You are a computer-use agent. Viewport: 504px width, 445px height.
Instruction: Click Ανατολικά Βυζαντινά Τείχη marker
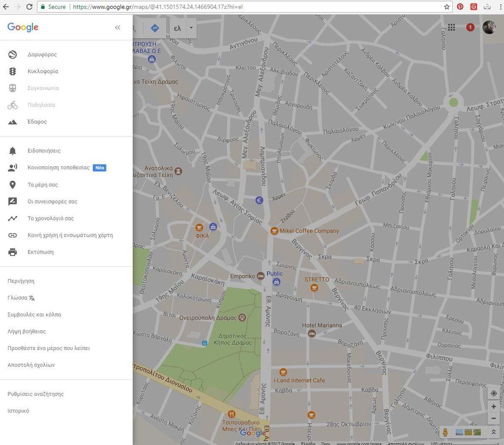point(178,171)
